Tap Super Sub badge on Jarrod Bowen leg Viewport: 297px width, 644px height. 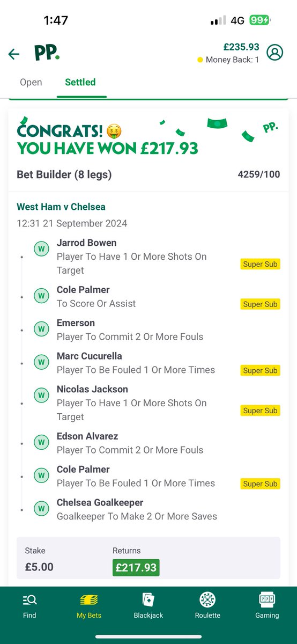point(260,264)
